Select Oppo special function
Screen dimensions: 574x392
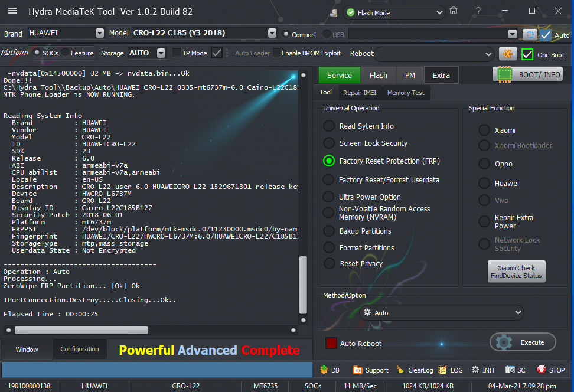click(x=484, y=164)
